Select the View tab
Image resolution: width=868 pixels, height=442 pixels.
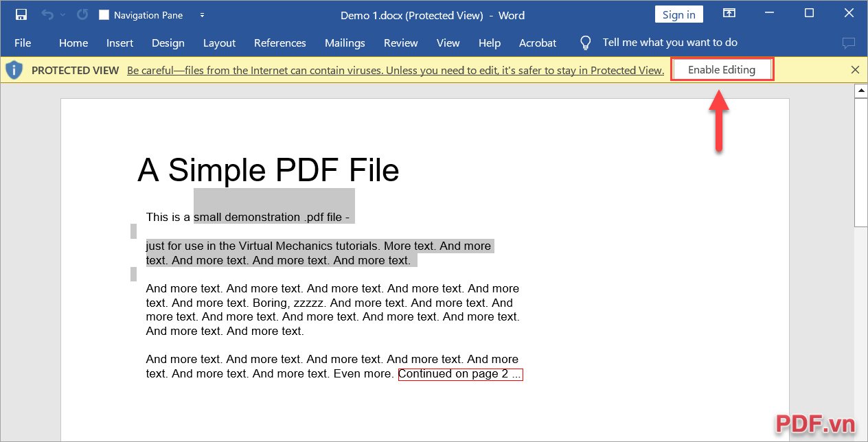[x=448, y=43]
